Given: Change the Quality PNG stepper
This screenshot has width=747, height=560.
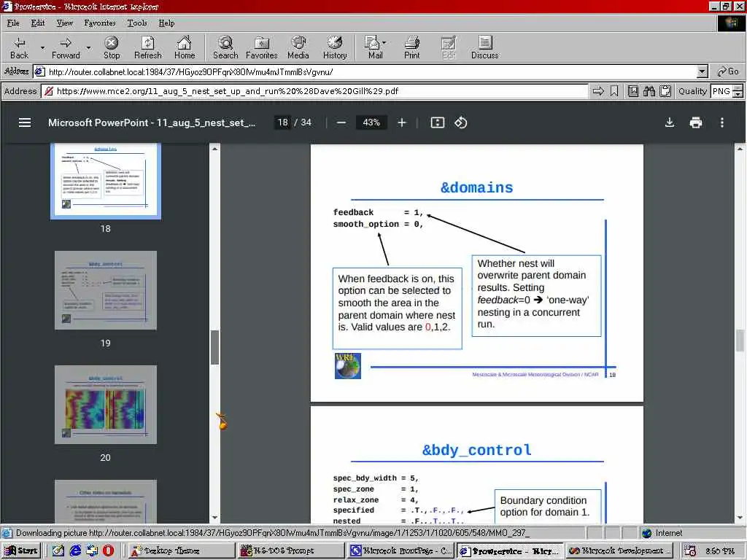Looking at the screenshot, I should pyautogui.click(x=738, y=91).
